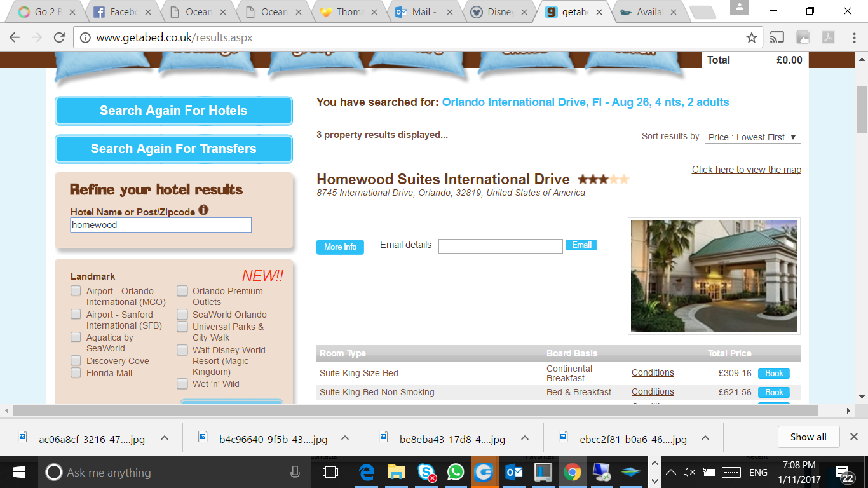Viewport: 868px width, 488px height.
Task: Switch to the Go 2 tab
Action: tap(46, 11)
